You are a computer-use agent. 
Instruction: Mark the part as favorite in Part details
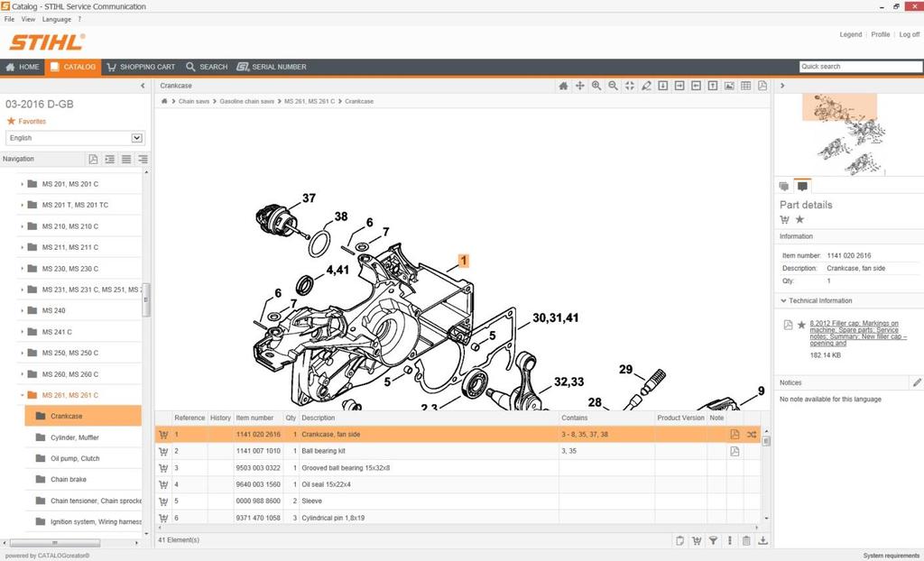click(799, 220)
